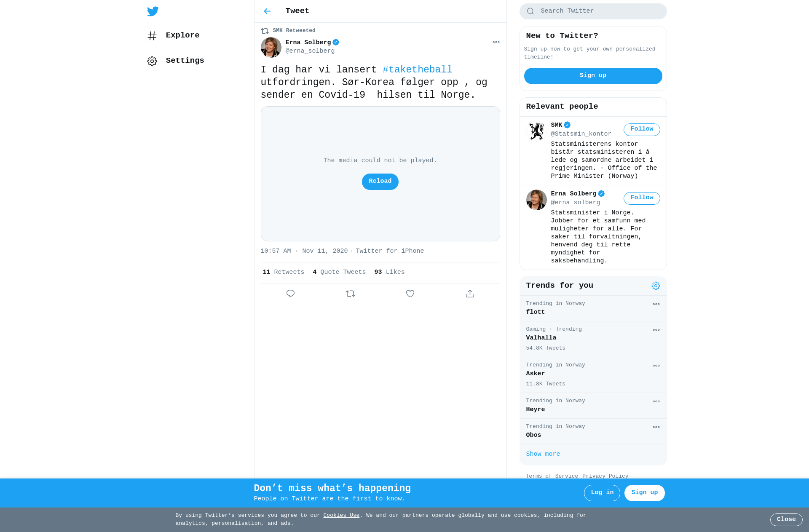Open options for the Asker trend
This screenshot has width=809, height=532.
(x=656, y=366)
